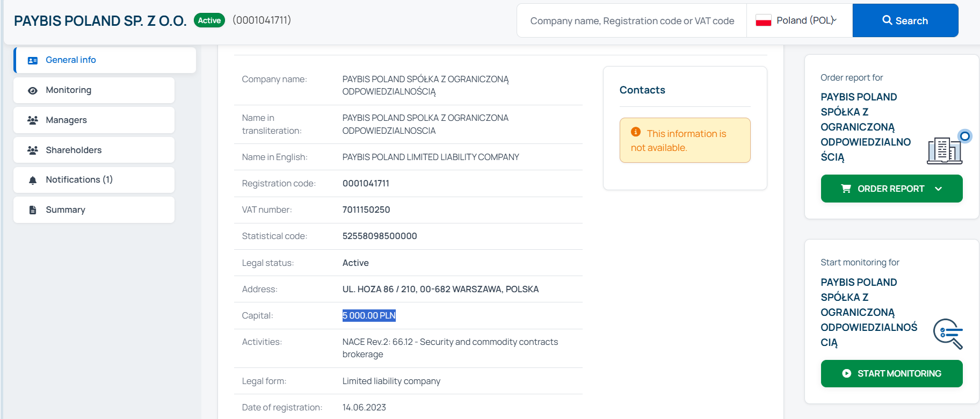Click the NACE Rev.2: 66.12 activity text
Viewport: 980px width, 419px height.
coord(450,348)
